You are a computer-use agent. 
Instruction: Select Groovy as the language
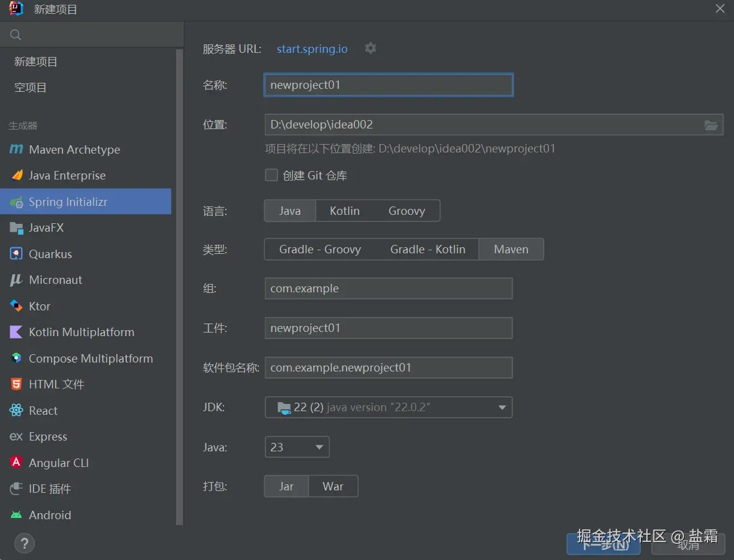407,211
